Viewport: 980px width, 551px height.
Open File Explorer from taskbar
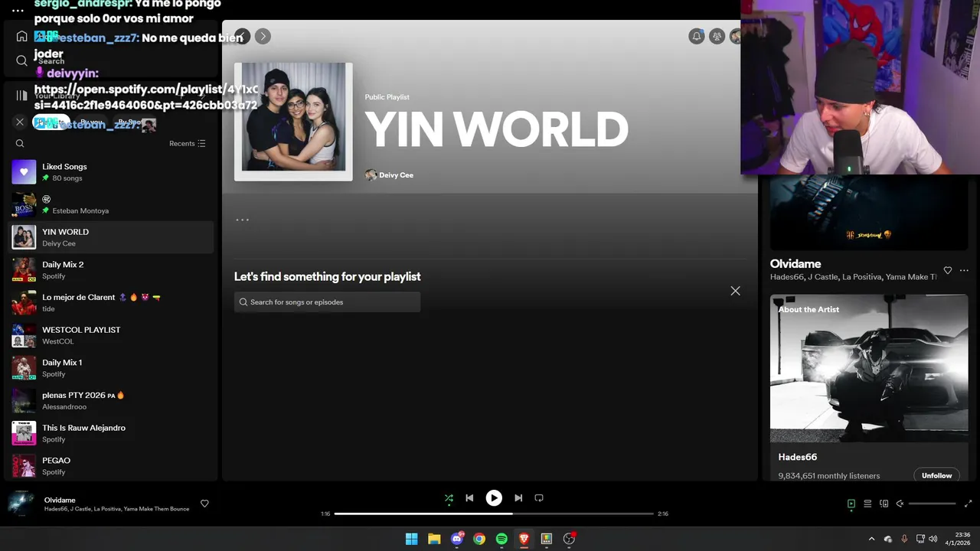[x=434, y=539]
